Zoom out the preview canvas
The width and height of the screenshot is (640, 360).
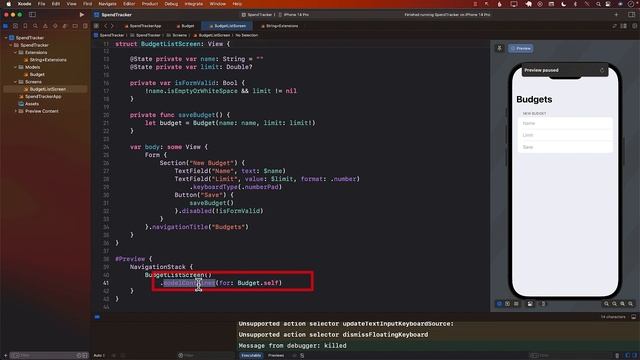[x=606, y=304]
